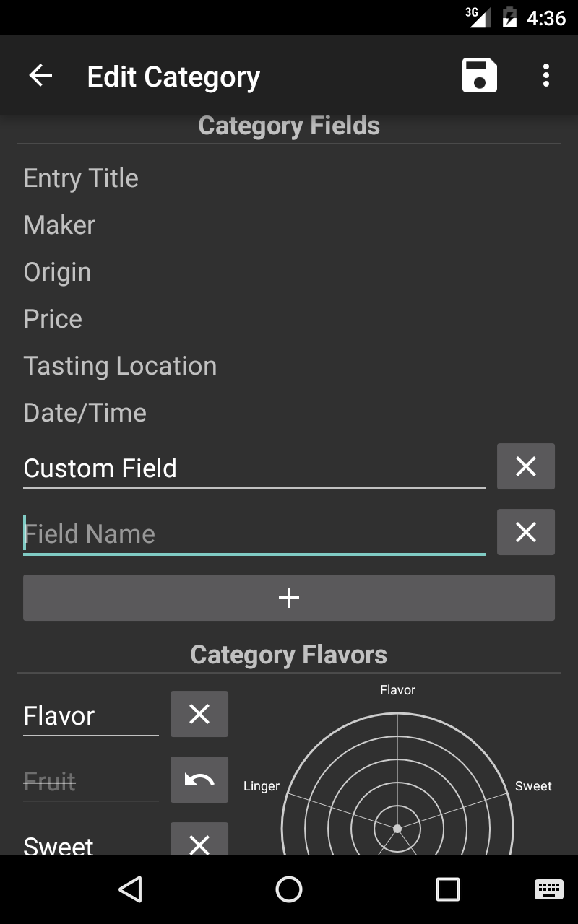Remove the Custom Field with X button
The width and height of the screenshot is (578, 924).
point(525,466)
